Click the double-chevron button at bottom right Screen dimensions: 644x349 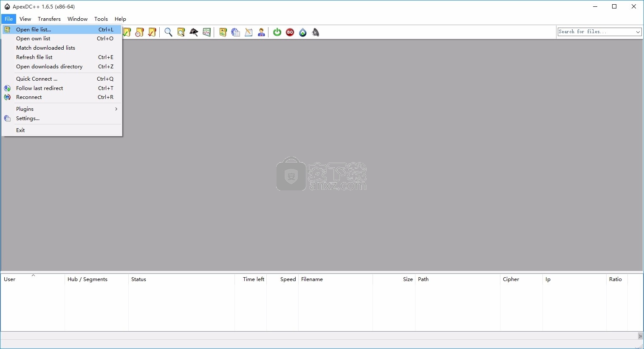[640, 336]
